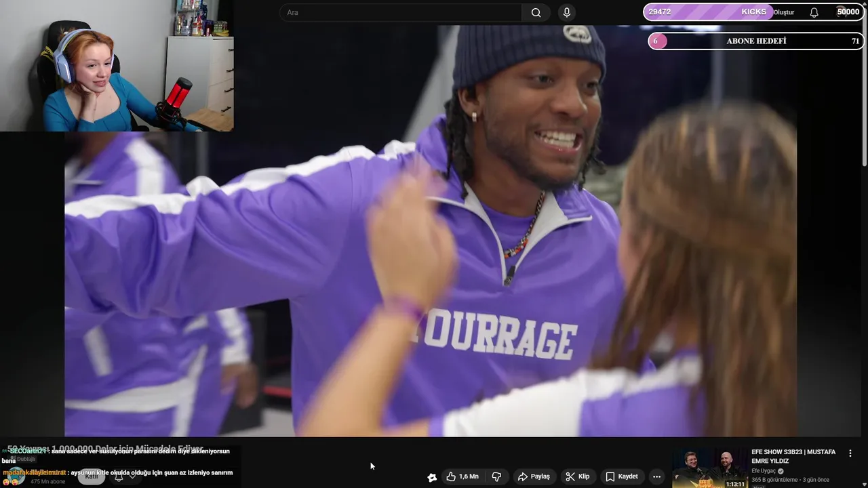Open the three-dot more actions menu

pyautogui.click(x=656, y=476)
